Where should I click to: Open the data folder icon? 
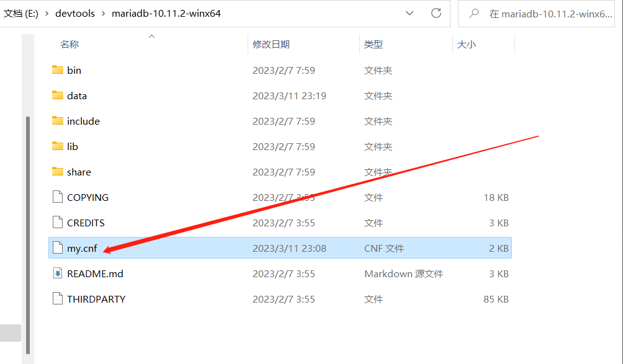point(58,95)
